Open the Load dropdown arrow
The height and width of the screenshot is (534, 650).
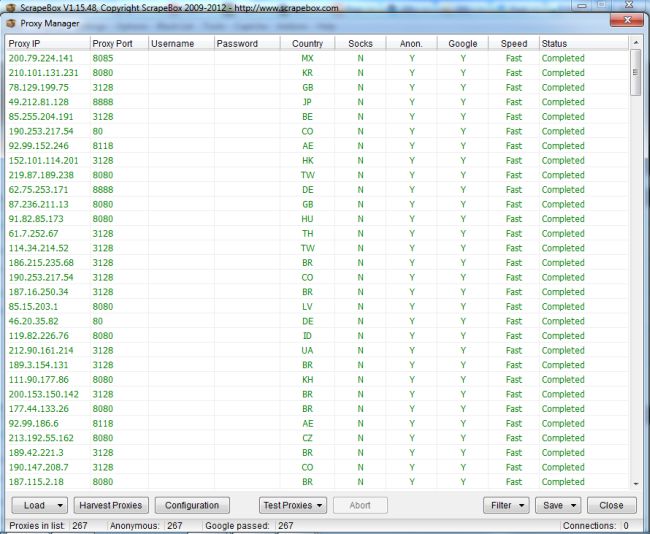tap(60, 505)
